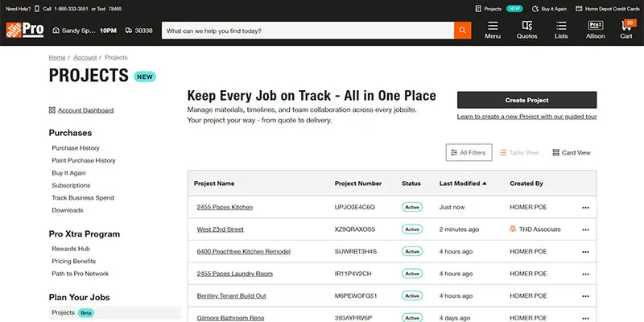Switch to Table View layout
This screenshot has width=644, height=322.
518,152
